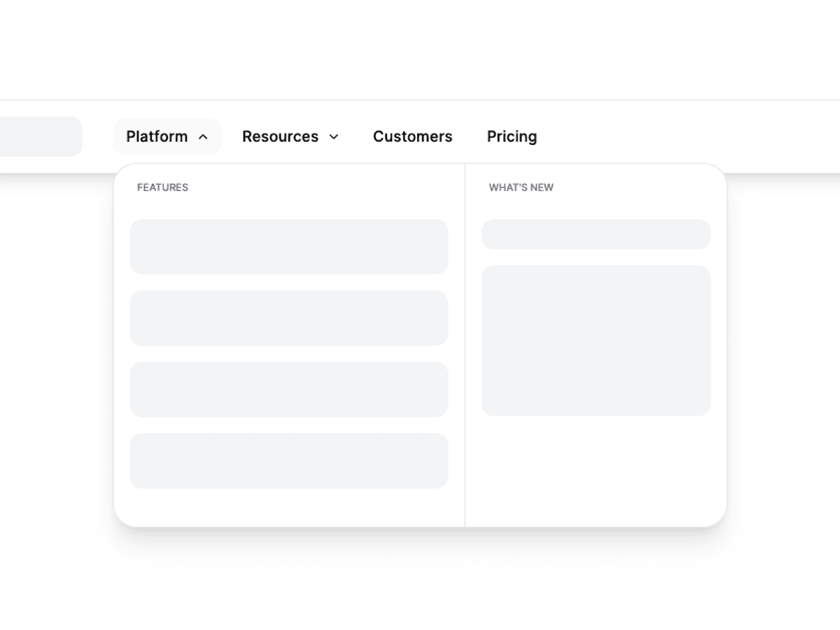Click the gray logo placeholder in navbar
840x630 pixels.
[x=38, y=136]
